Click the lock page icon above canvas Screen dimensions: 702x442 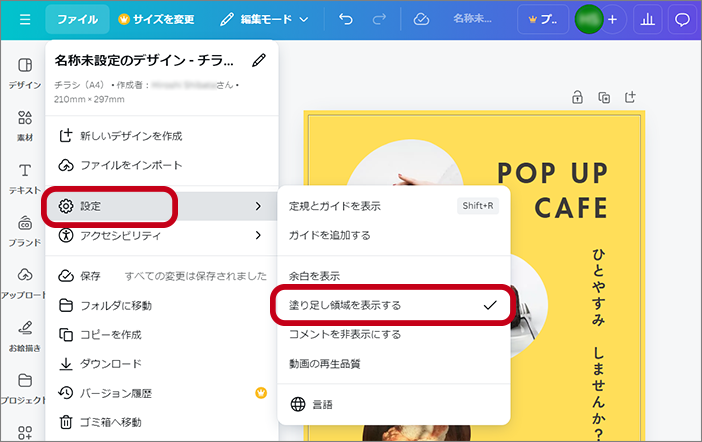[x=578, y=97]
